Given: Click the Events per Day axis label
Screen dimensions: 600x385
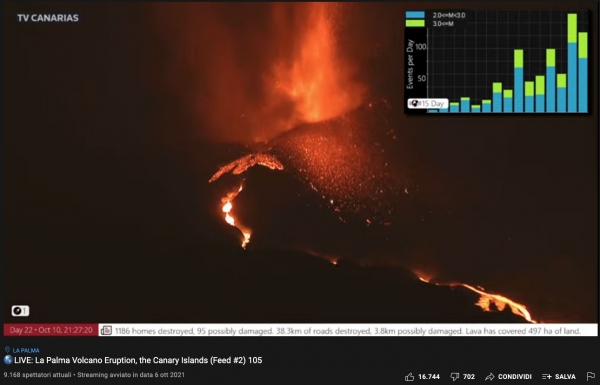Looking at the screenshot, I should click(410, 64).
